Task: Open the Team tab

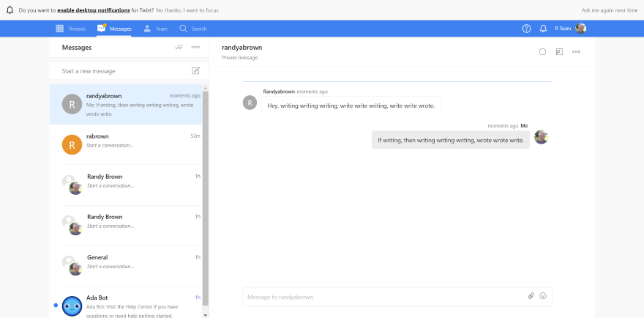Action: [155, 29]
